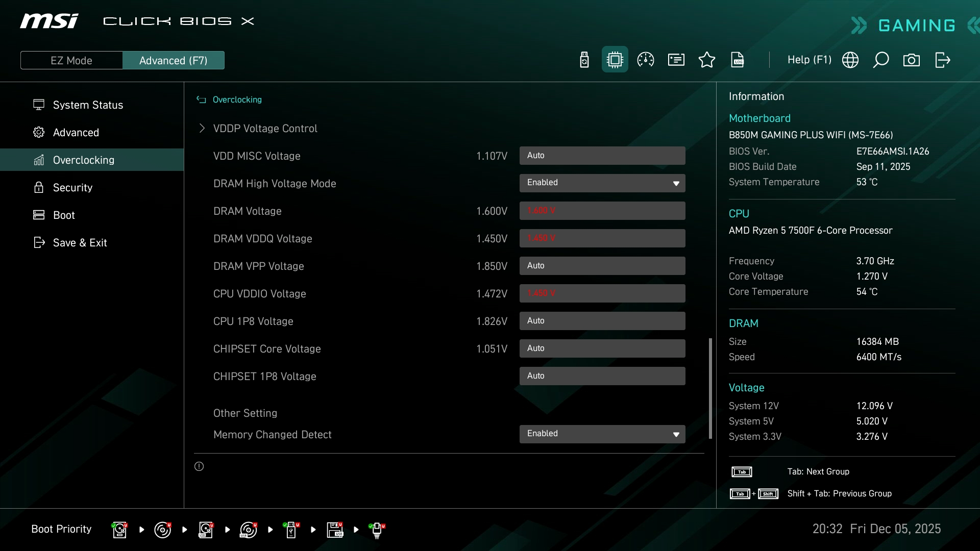Viewport: 980px width, 551px height.
Task: Select the USB floppy boot priority icon
Action: click(x=335, y=530)
